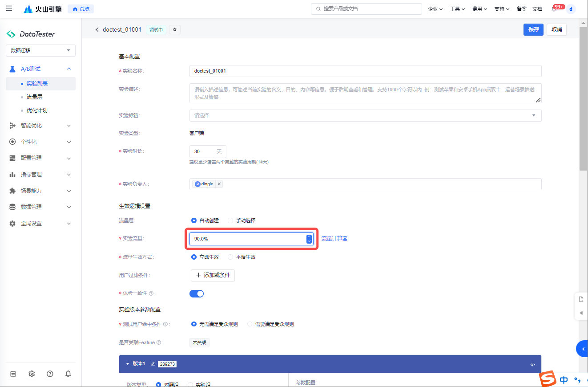The image size is (588, 387).
Task: Expand the 指标管理 menu section
Action: (69, 175)
